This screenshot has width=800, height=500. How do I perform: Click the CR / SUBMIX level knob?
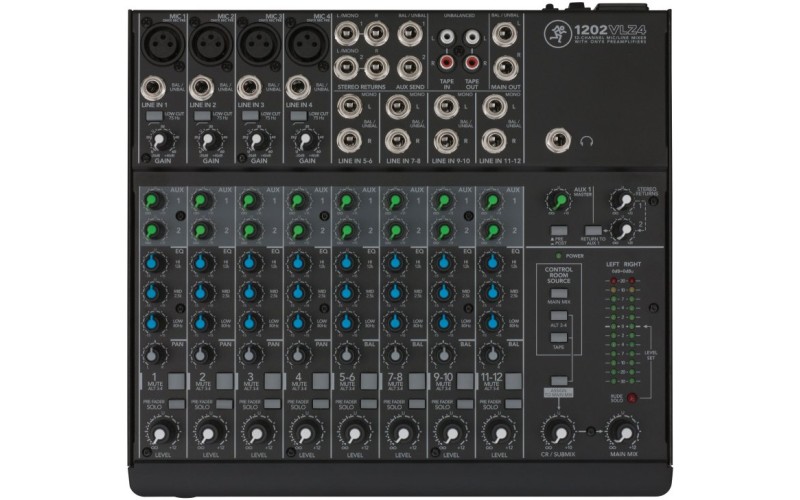point(559,433)
